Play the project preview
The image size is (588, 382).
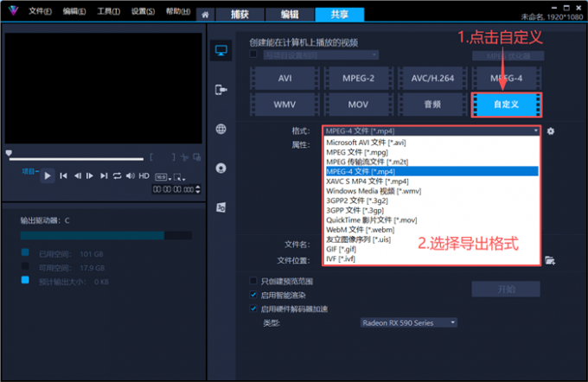tap(48, 175)
